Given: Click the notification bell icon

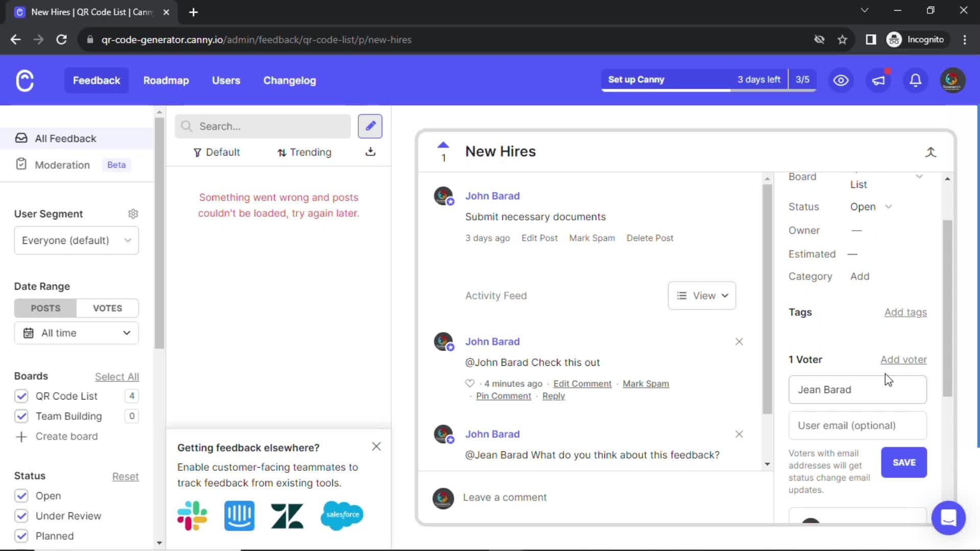Looking at the screenshot, I should coord(916,80).
